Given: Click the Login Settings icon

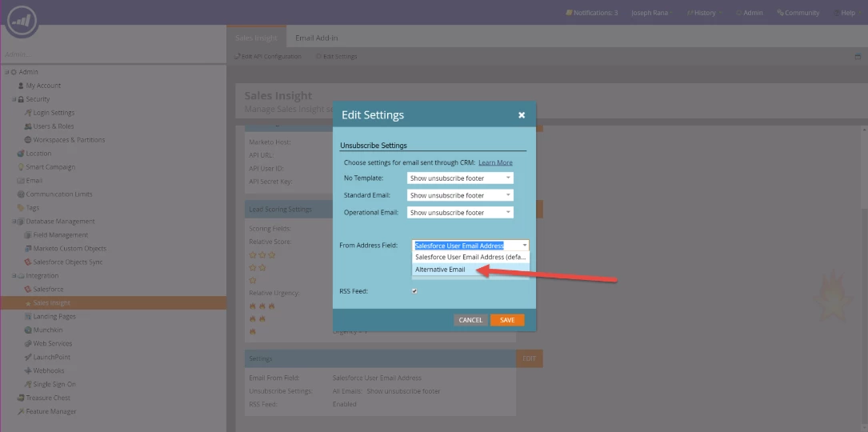Looking at the screenshot, I should pos(28,113).
